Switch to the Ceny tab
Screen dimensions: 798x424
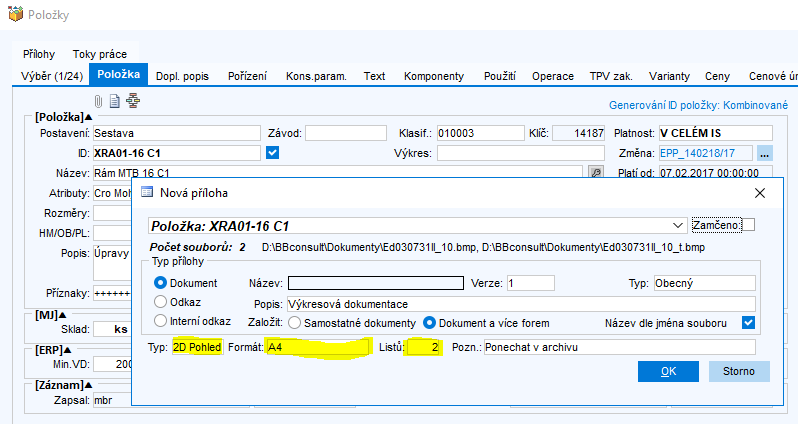click(718, 76)
